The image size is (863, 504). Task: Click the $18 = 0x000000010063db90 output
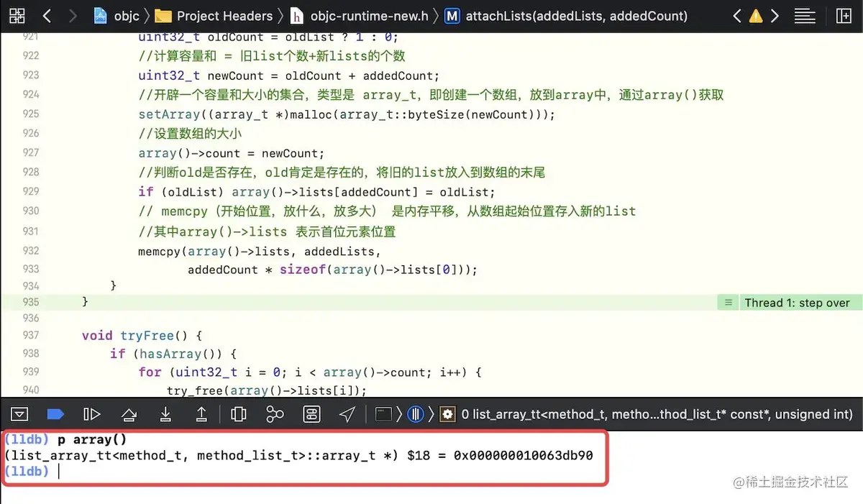[500, 456]
